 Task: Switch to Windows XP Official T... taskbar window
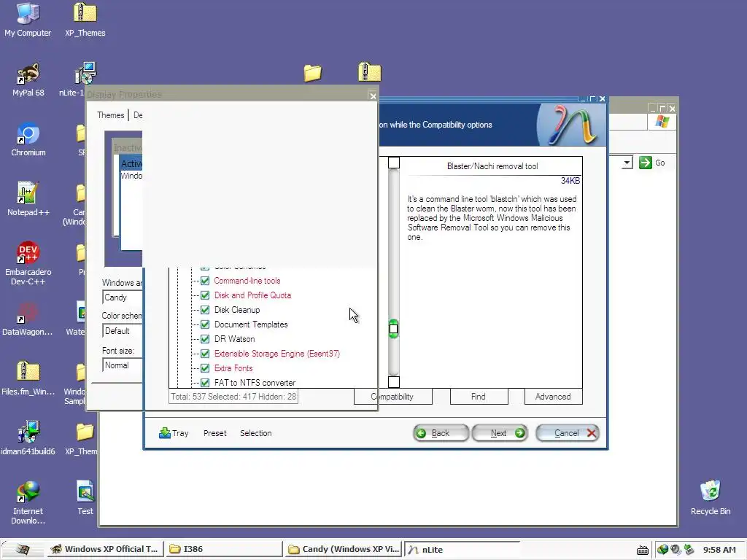click(x=105, y=549)
